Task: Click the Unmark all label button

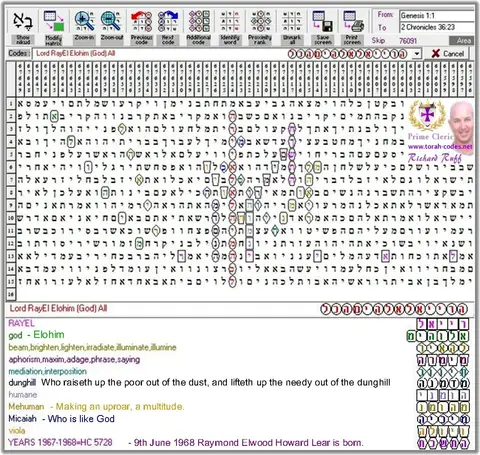Action: click(292, 40)
